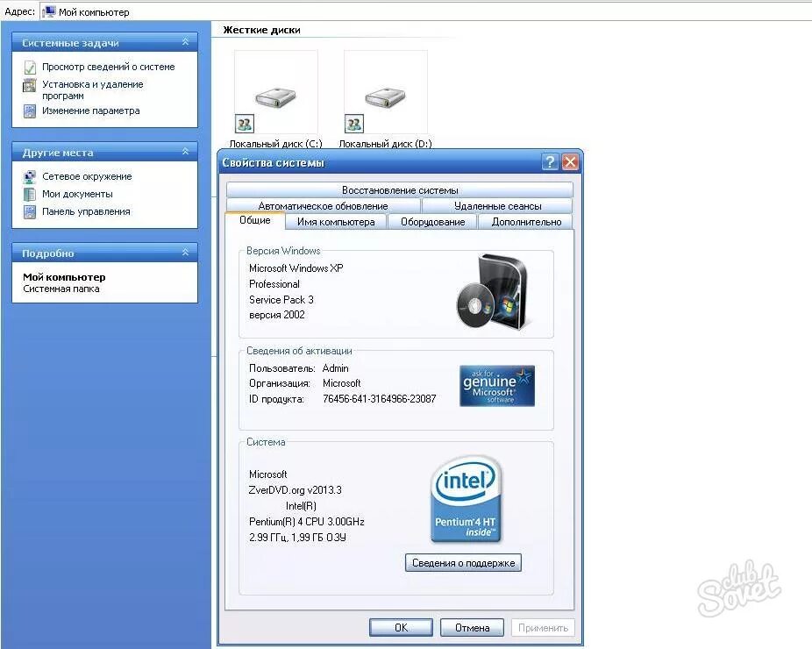Open the Имя компьютера tab
This screenshot has height=649, width=812.
click(x=336, y=222)
